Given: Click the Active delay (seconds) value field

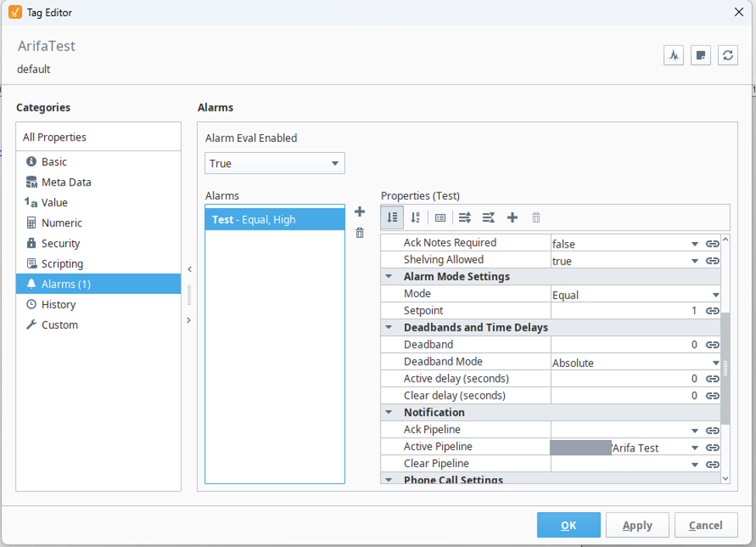Looking at the screenshot, I should (628, 379).
